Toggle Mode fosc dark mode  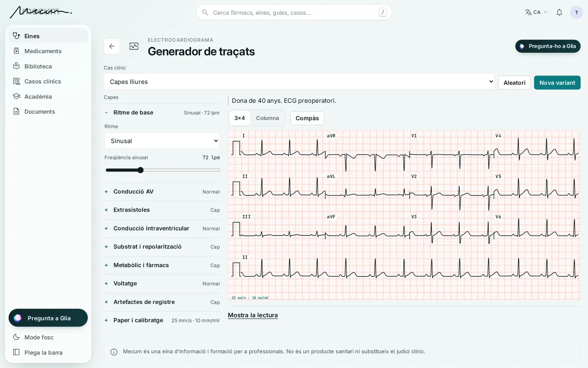48,337
